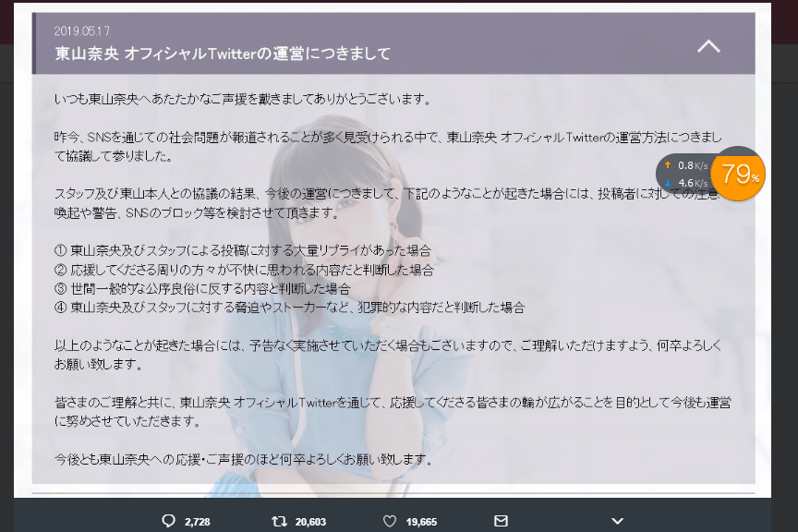
Task: Click the heart like icon
Action: point(390,521)
